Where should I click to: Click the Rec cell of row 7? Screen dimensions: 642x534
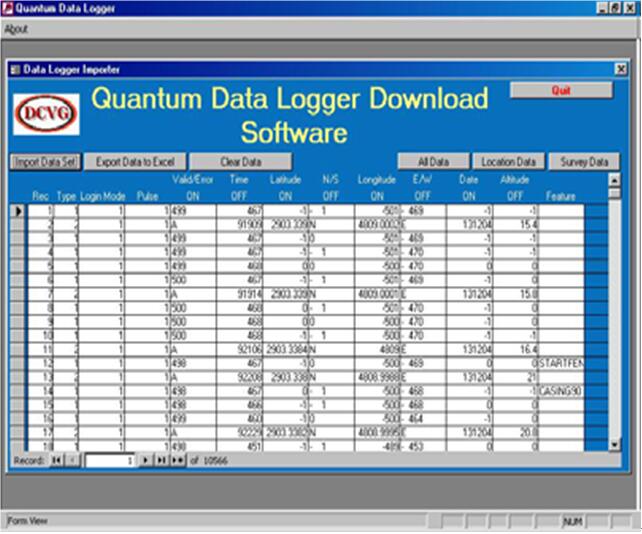pyautogui.click(x=41, y=294)
